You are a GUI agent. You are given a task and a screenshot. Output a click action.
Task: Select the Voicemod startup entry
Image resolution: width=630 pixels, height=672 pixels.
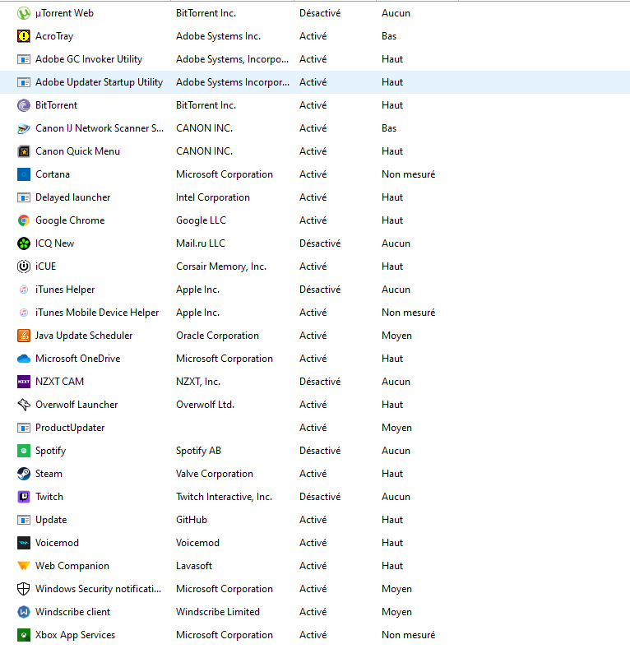[x=57, y=543]
